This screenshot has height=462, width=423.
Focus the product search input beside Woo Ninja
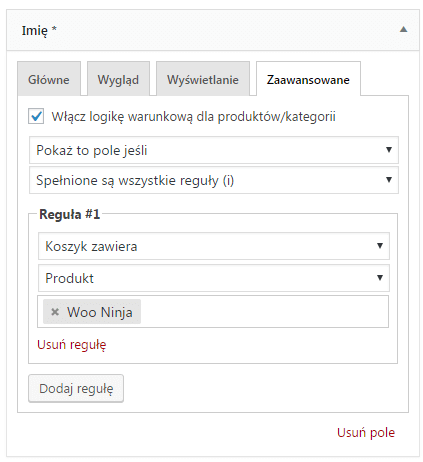click(263, 312)
